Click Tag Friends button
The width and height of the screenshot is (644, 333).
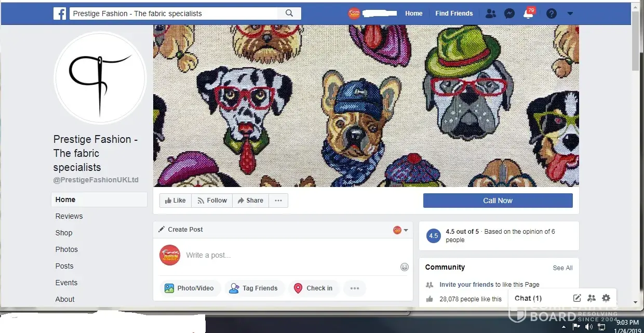pos(253,288)
